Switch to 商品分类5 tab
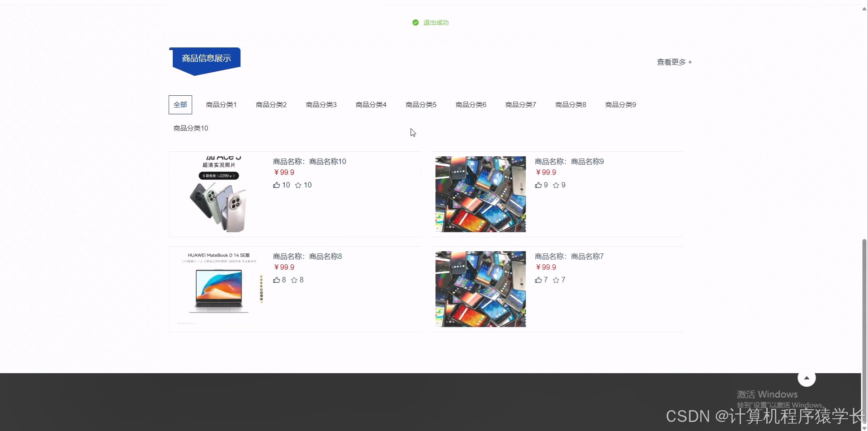 click(x=420, y=104)
